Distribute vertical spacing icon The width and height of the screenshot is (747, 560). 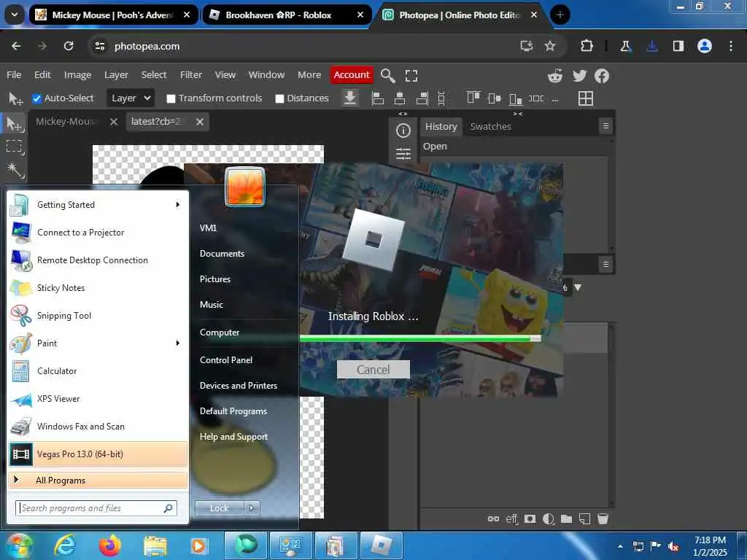click(441, 98)
